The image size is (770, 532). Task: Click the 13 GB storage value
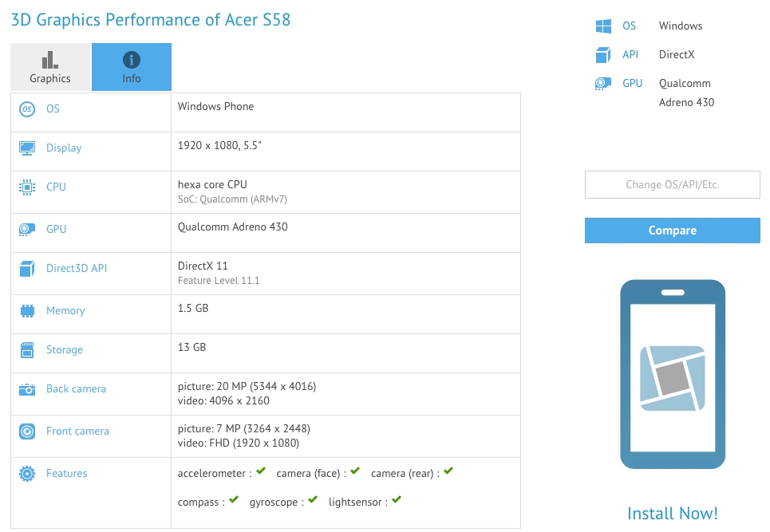click(x=192, y=348)
